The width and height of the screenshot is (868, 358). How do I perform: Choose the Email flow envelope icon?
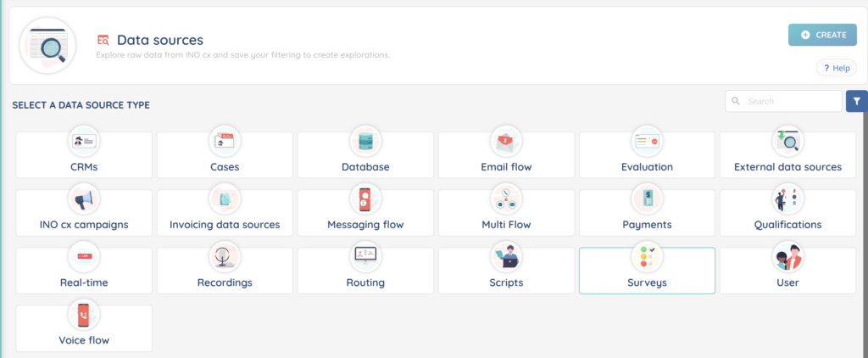506,141
